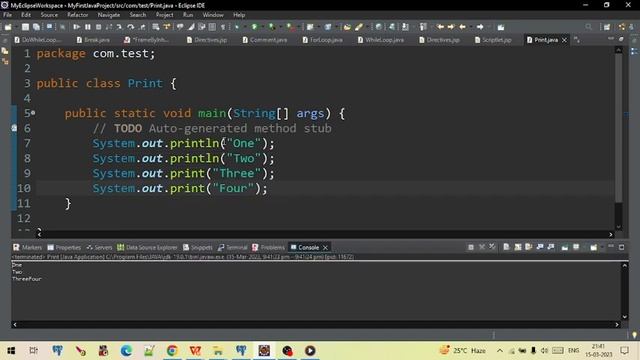Click the console Terminate icon
The height and width of the screenshot is (360, 640).
(471, 247)
